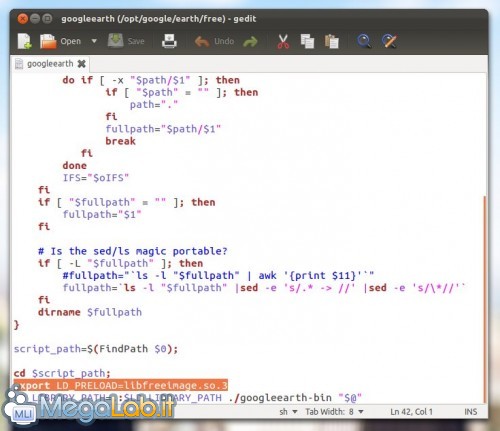This screenshot has height=431, width=500.
Task: Maximize the gedit window
Action: (47, 19)
